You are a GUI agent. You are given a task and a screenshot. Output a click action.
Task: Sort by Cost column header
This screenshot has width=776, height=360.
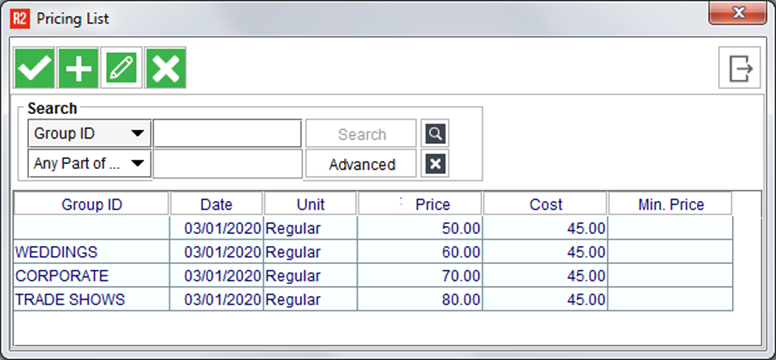tap(545, 204)
